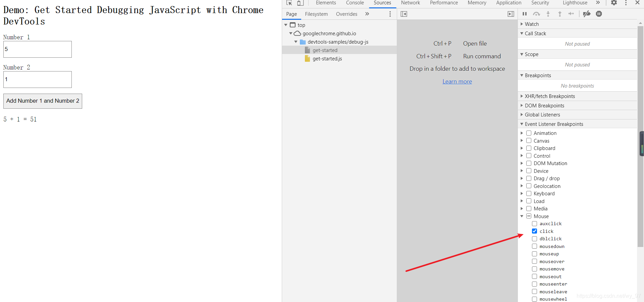The image size is (644, 302).
Task: Click Add Number 1 and Number 2
Action: [43, 101]
